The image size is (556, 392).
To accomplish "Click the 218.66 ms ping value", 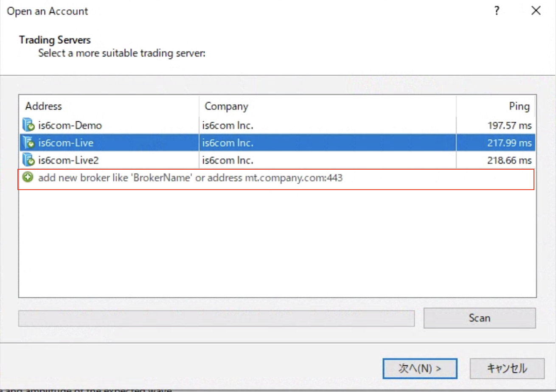I will tap(509, 160).
